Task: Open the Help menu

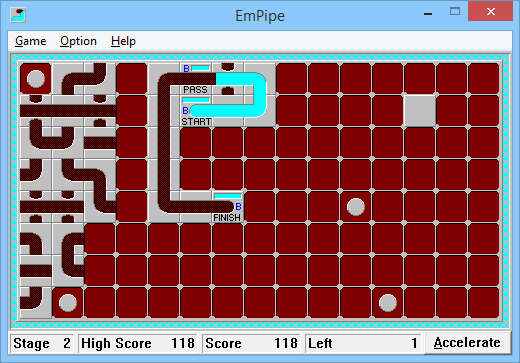Action: (x=123, y=41)
